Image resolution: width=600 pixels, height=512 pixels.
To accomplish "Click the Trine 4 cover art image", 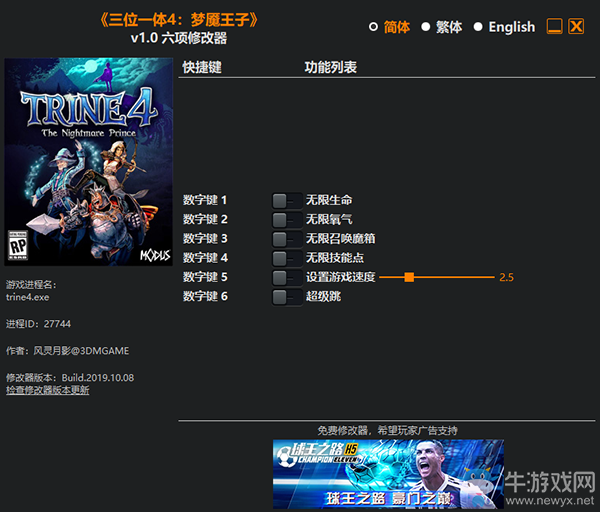I will pyautogui.click(x=88, y=161).
